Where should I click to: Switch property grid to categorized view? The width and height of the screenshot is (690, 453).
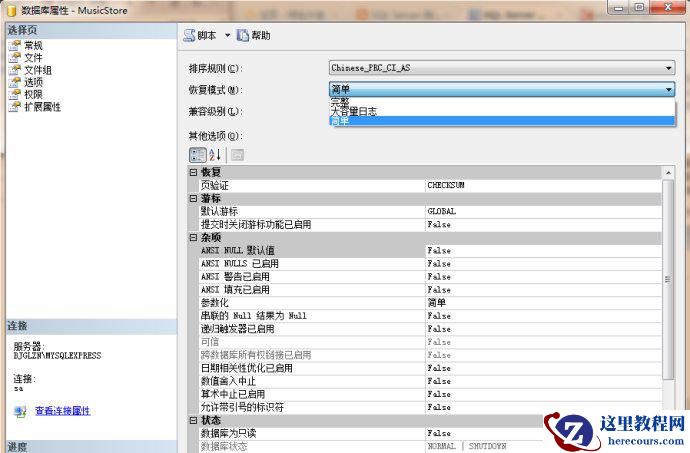tap(198, 155)
